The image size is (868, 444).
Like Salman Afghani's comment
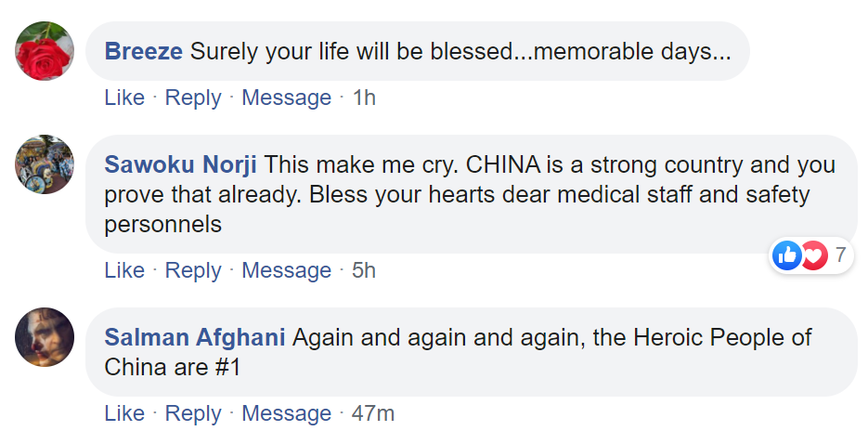point(124,413)
